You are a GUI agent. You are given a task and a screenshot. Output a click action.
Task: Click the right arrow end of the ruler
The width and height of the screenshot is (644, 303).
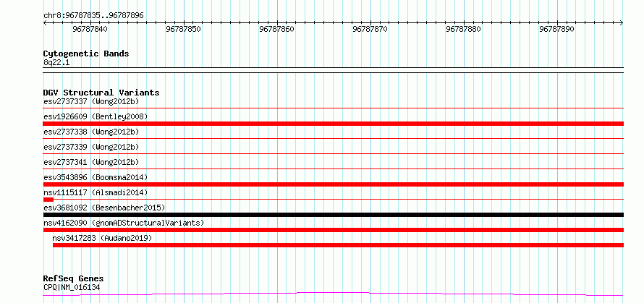622,23
